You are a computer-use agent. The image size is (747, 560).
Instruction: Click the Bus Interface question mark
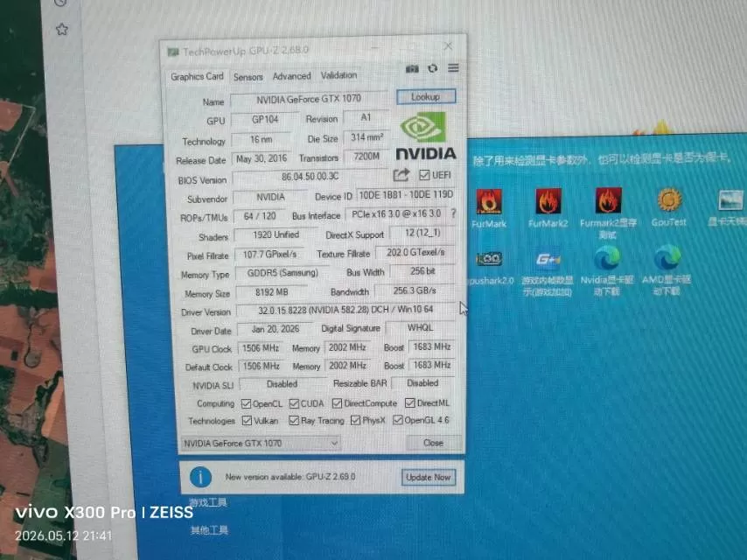pyautogui.click(x=453, y=213)
